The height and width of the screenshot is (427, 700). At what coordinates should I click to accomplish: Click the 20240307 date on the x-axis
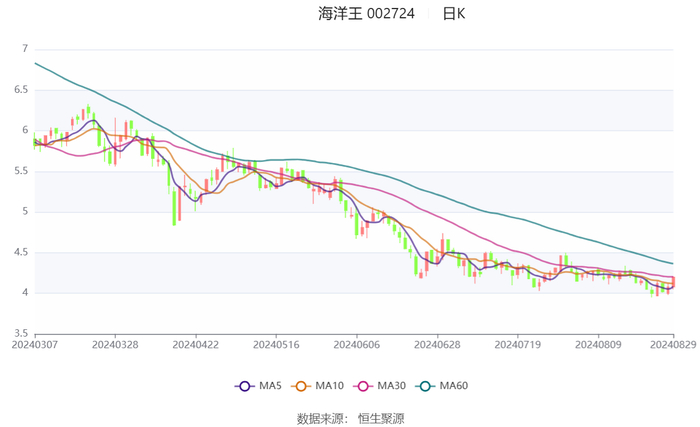tap(35, 343)
